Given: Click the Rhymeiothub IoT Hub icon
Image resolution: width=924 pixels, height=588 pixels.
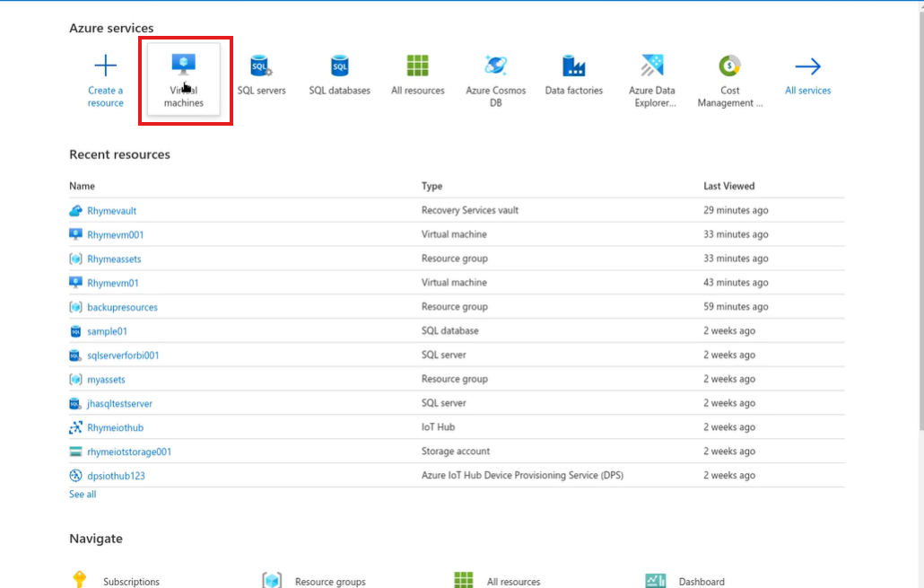Looking at the screenshot, I should (x=75, y=427).
